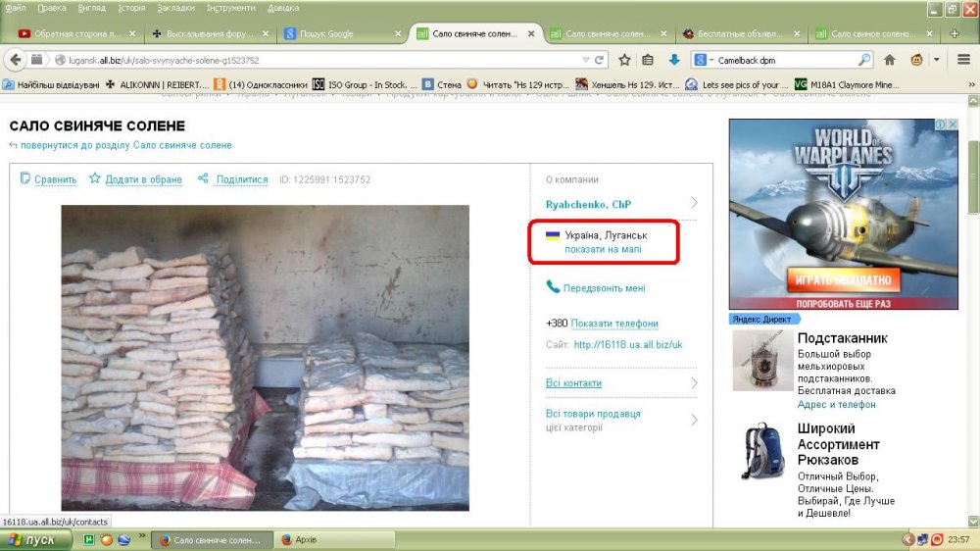This screenshot has height=551, width=980.
Task: Click 'показати на мапі' link
Action: pos(603,249)
